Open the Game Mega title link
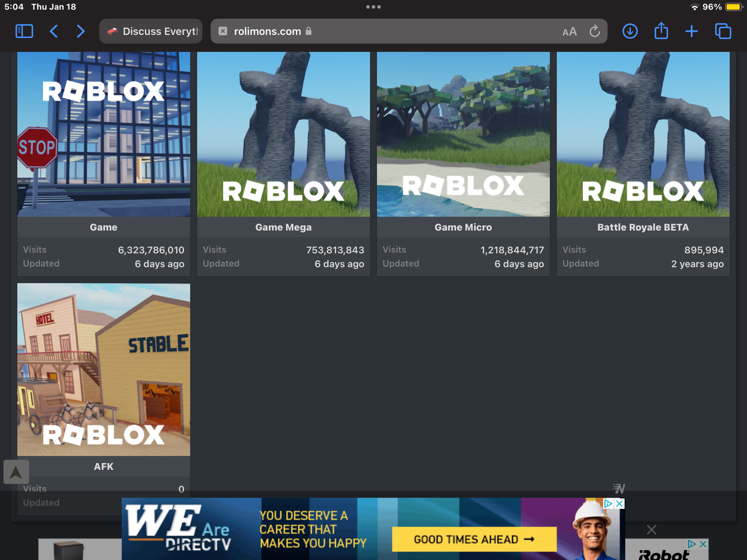 pyautogui.click(x=283, y=227)
